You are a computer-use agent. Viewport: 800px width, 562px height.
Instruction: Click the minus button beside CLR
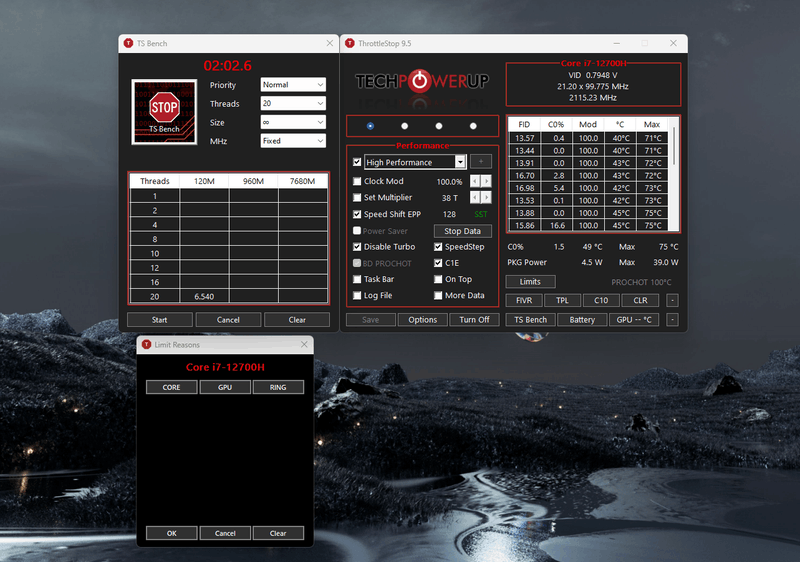point(672,300)
